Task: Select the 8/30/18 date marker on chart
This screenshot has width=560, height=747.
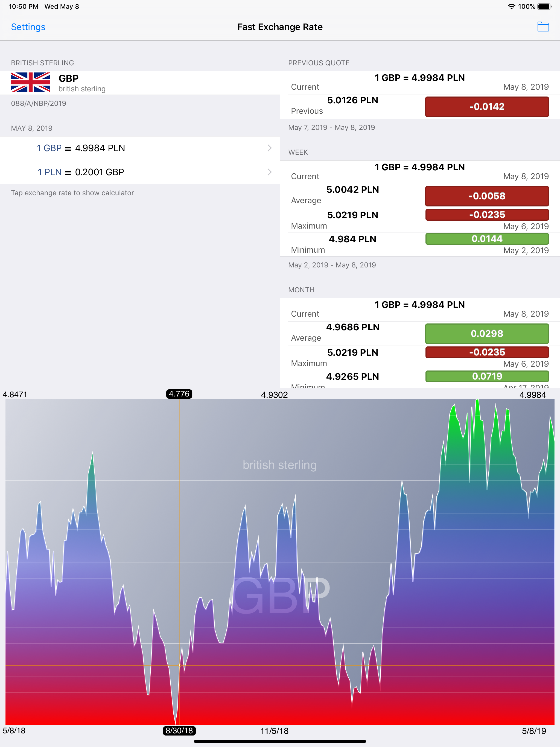Action: (179, 731)
